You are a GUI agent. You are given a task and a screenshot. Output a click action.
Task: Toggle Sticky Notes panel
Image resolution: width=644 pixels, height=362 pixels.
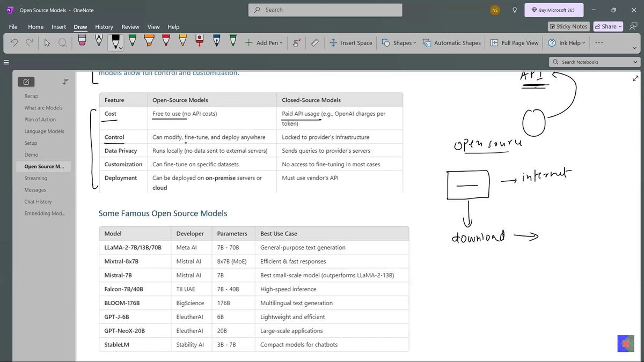tap(568, 26)
